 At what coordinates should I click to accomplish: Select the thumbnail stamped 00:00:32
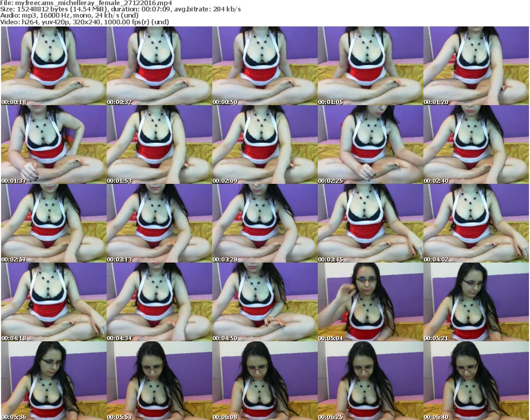pos(159,66)
